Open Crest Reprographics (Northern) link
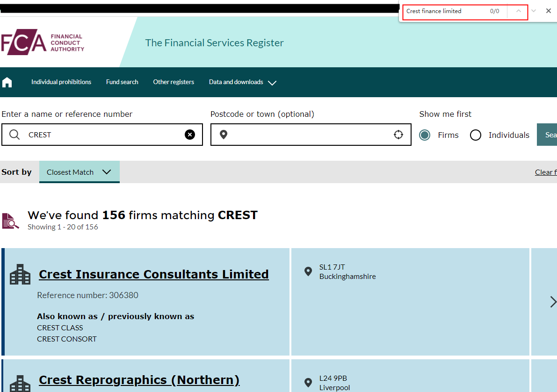This screenshot has height=392, width=557. [x=139, y=380]
